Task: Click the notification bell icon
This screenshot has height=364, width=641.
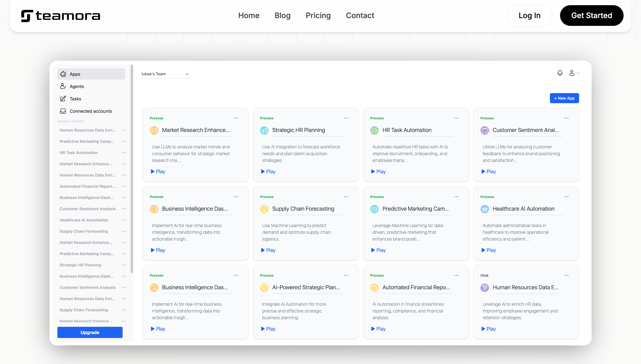Action: (560, 73)
